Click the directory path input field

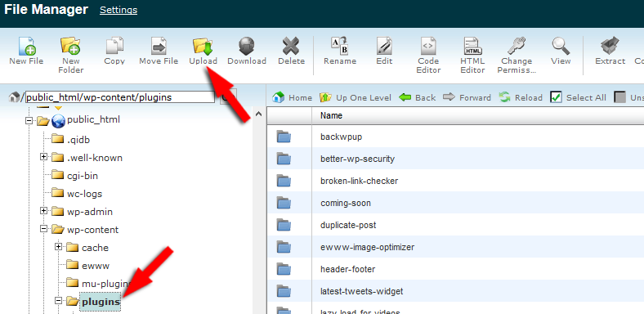(x=120, y=97)
